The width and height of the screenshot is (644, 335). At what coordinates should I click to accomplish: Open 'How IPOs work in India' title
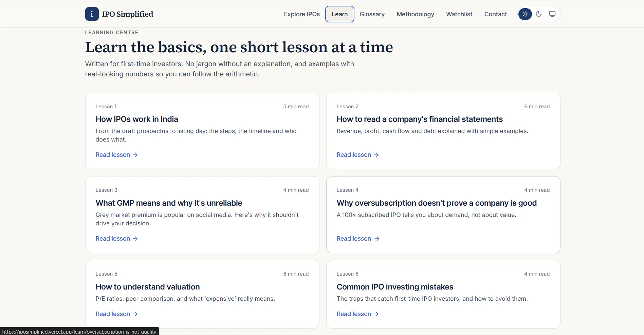pos(137,119)
